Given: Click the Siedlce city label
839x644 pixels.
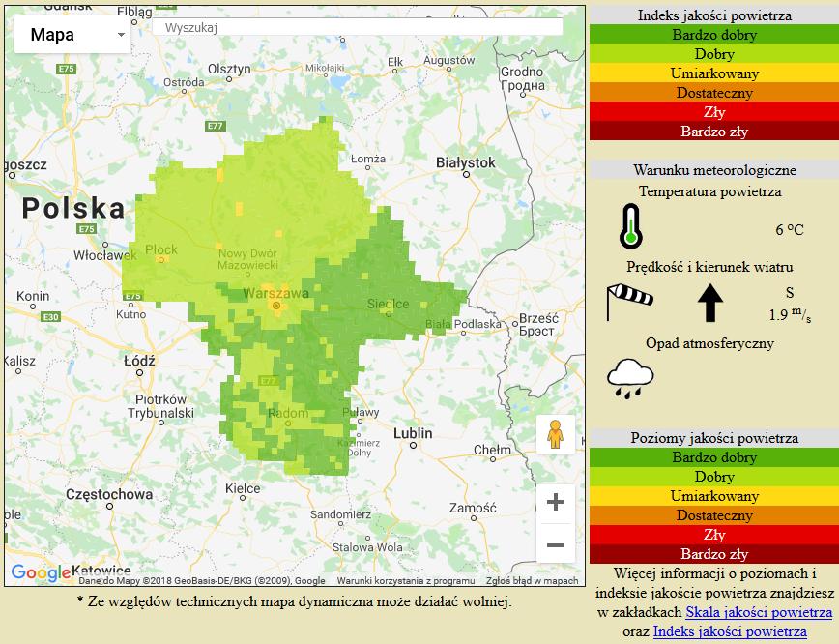Looking at the screenshot, I should (388, 304).
